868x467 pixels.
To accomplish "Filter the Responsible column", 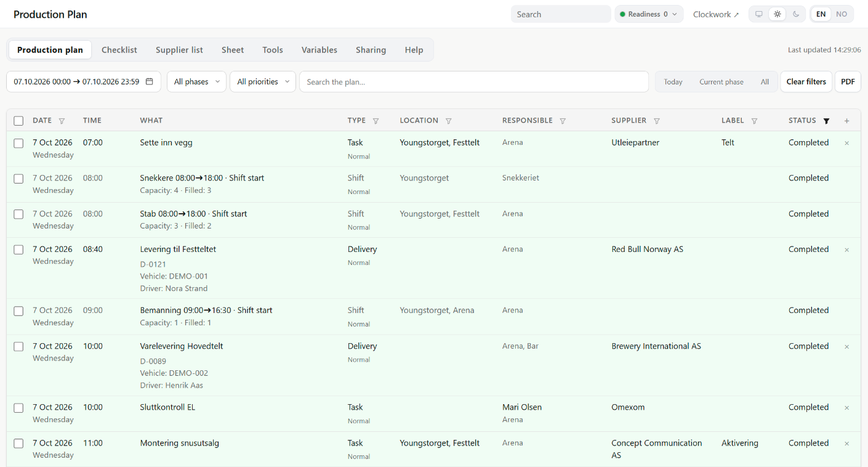I will (563, 121).
